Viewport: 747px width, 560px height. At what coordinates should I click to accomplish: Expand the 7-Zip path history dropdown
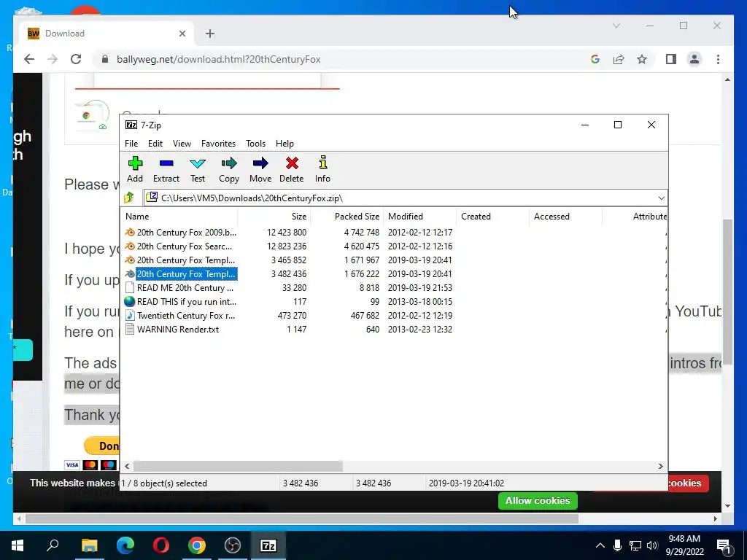(x=661, y=198)
